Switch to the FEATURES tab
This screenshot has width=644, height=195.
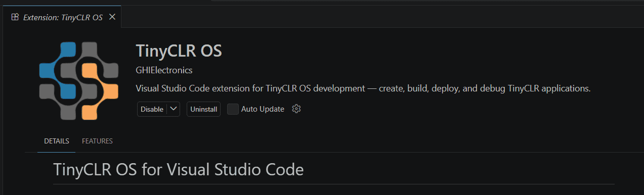pos(97,141)
